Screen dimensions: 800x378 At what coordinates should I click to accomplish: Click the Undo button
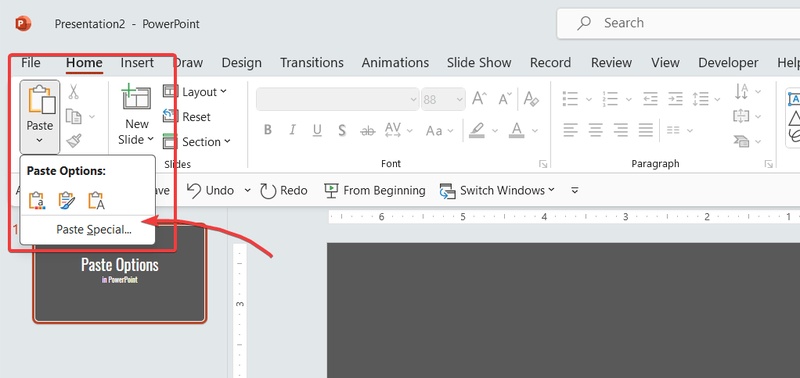pyautogui.click(x=210, y=191)
